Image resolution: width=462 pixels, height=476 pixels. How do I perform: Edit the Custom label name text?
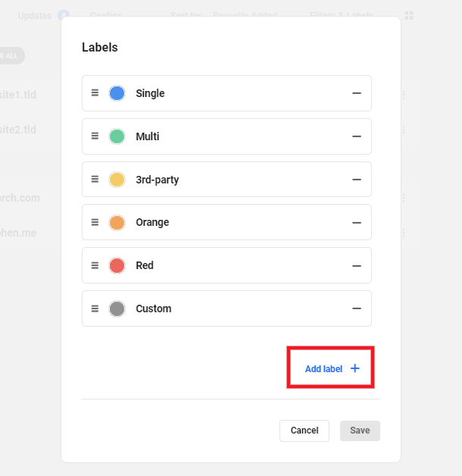154,308
